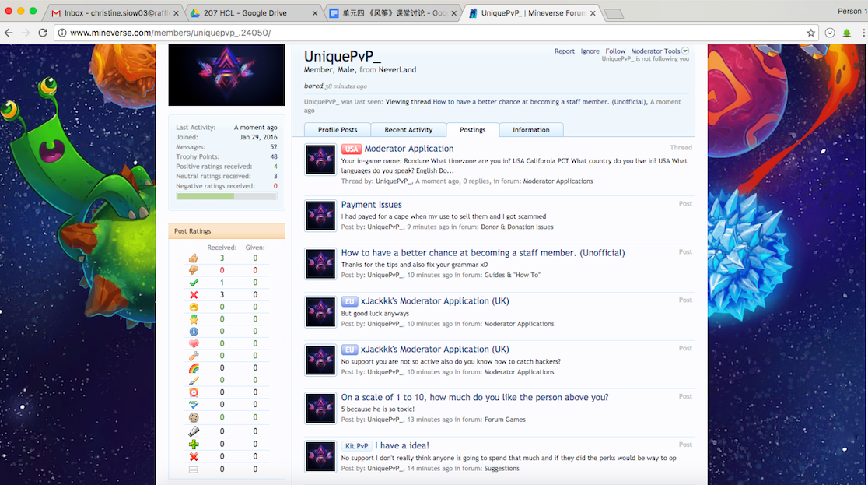Viewport: 868px width, 485px height.
Task: Bookmark this page with the star icon
Action: (x=811, y=33)
